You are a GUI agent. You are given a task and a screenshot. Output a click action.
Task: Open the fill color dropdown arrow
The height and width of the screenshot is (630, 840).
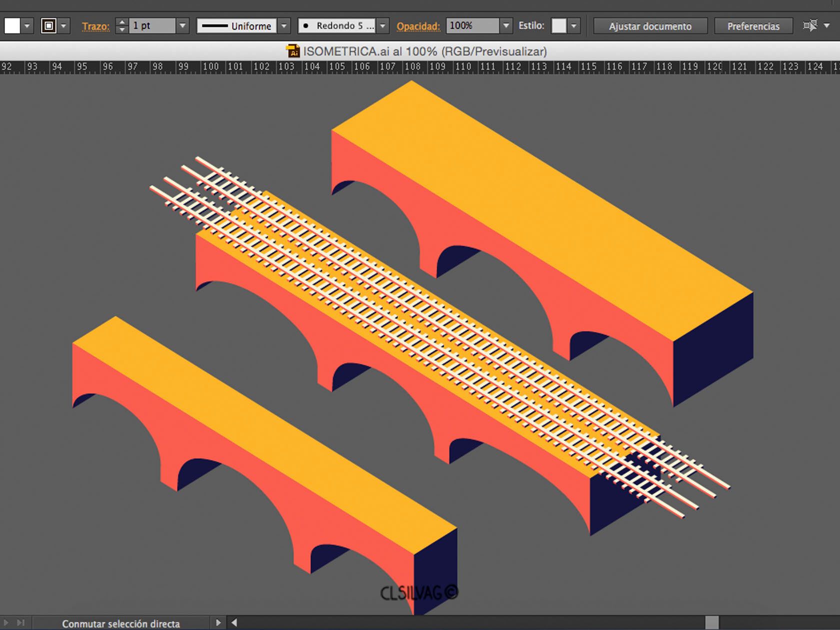coord(27,26)
